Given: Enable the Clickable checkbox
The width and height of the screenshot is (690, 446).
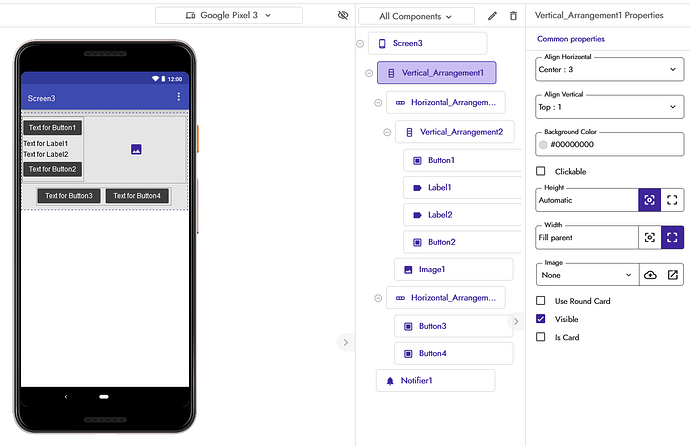Looking at the screenshot, I should point(542,171).
